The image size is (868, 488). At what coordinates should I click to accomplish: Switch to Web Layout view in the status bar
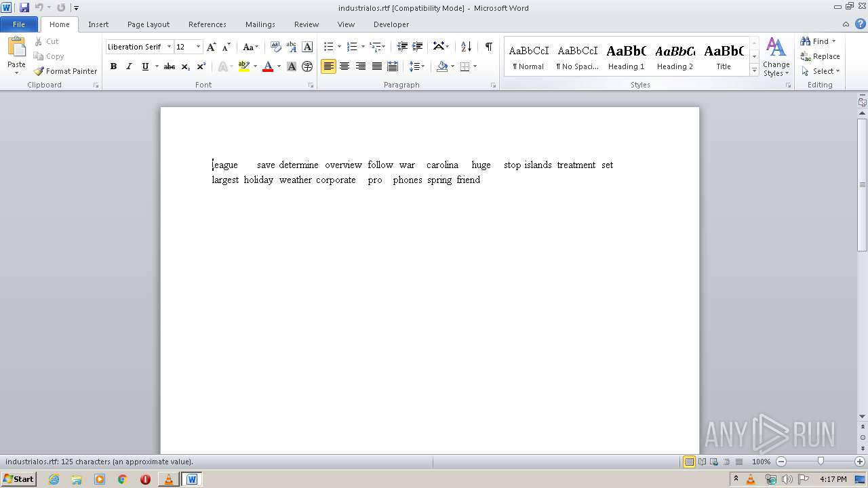[x=714, y=462]
